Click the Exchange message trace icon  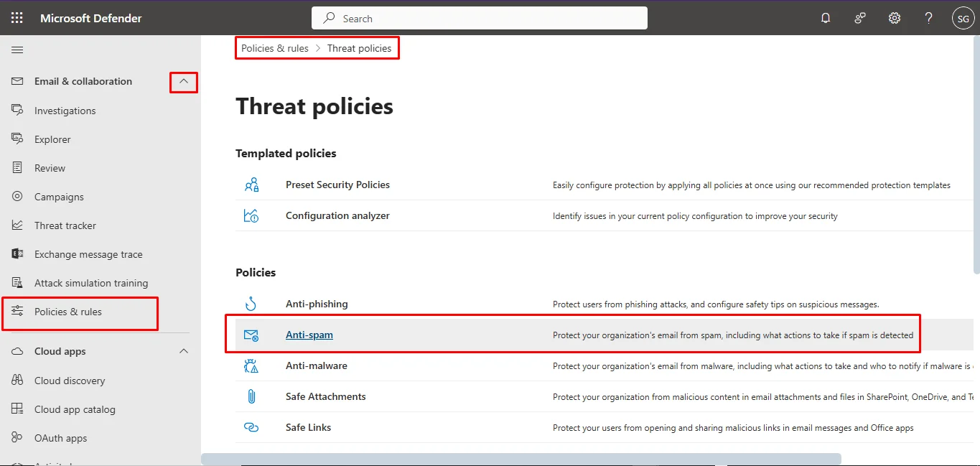coord(17,253)
